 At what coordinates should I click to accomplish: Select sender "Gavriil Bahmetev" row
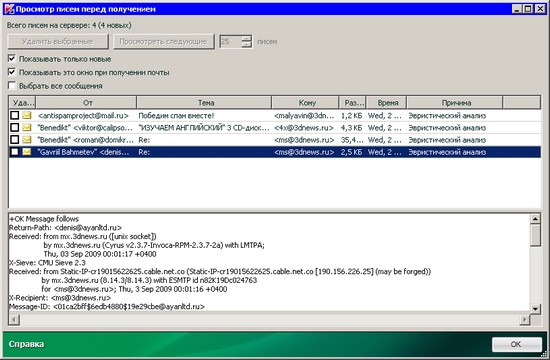coord(83,152)
